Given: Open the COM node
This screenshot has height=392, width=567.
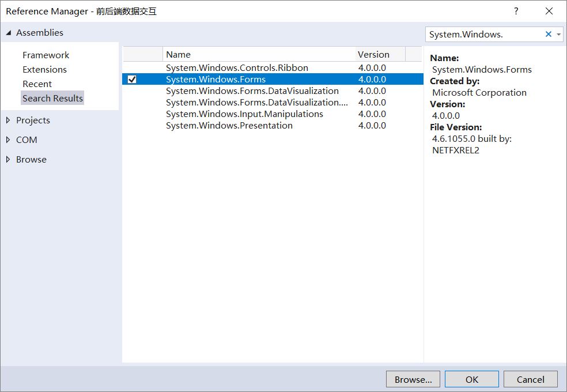Looking at the screenshot, I should coord(27,140).
